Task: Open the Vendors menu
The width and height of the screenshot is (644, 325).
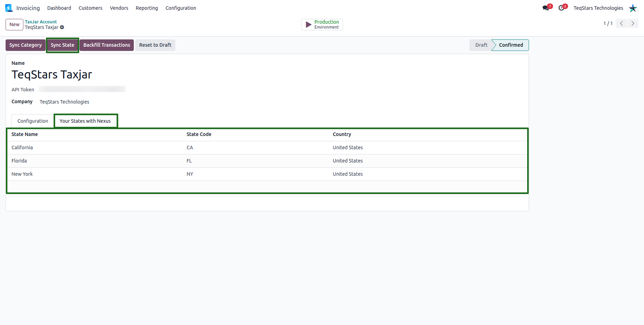Action: coord(119,8)
